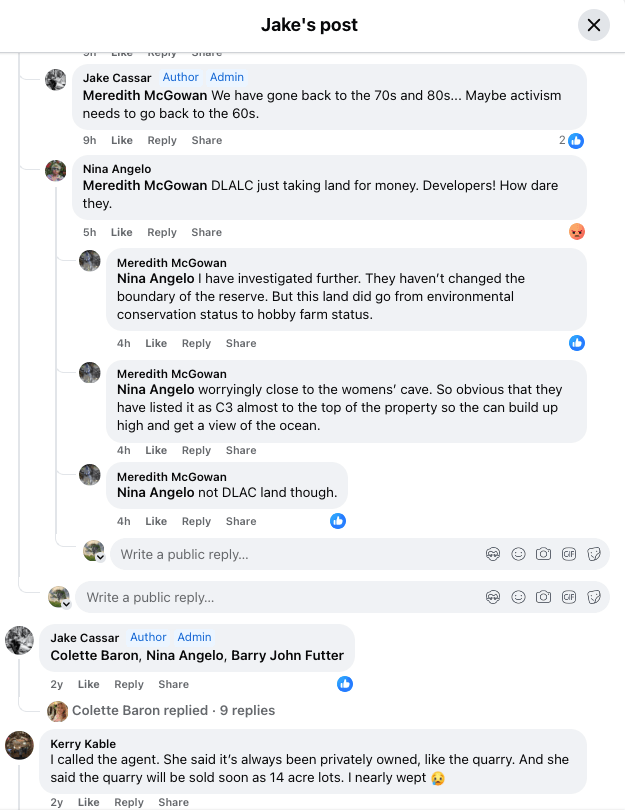
Task: Share Meredith's comment about the womens' cave
Action: pos(240,450)
